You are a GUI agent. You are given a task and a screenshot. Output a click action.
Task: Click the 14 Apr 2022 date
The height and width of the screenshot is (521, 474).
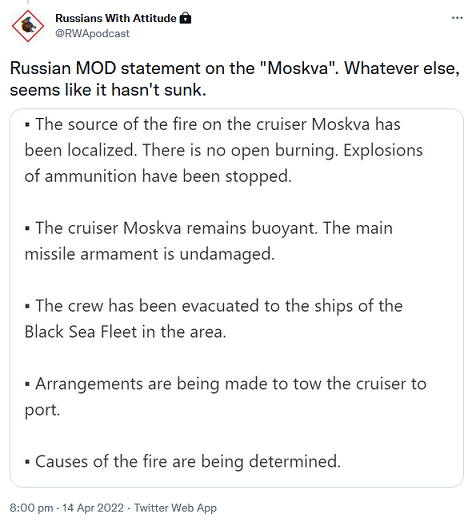(x=93, y=508)
